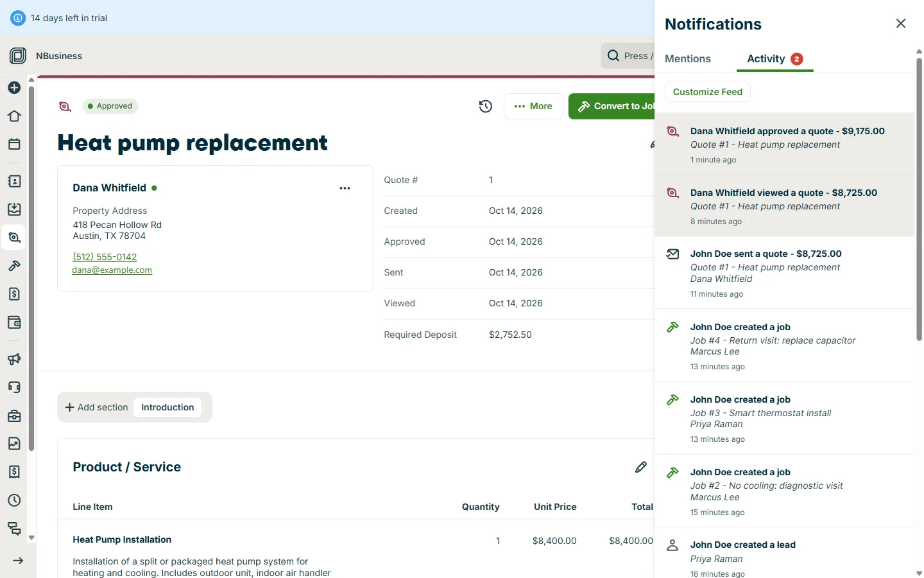The height and width of the screenshot is (578, 924).
Task: Click Dana Whitfield client name
Action: pyautogui.click(x=109, y=188)
